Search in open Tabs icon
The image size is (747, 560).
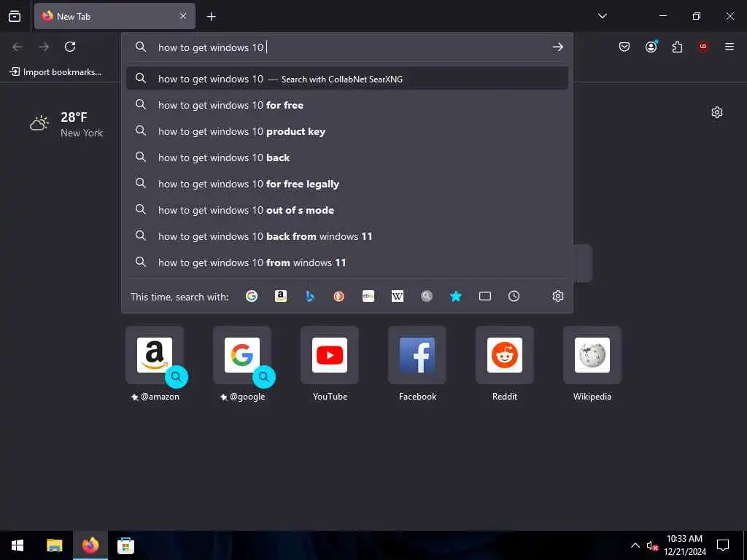click(x=485, y=296)
